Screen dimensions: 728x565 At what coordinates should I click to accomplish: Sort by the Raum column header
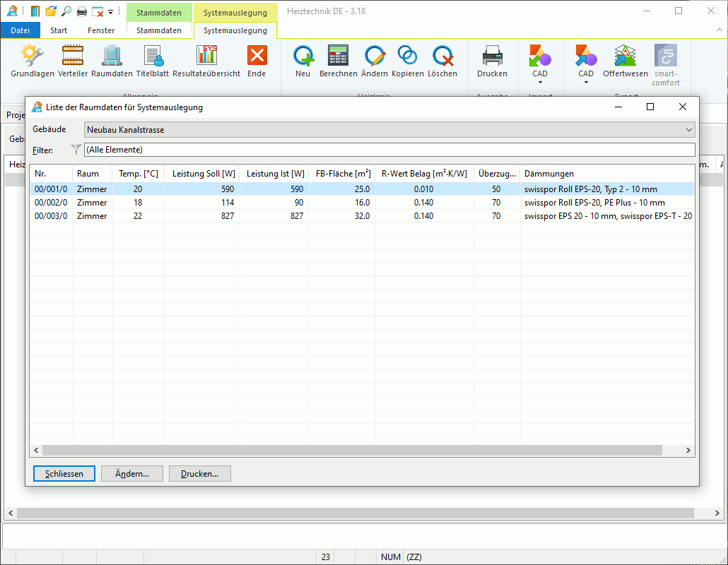coord(92,174)
